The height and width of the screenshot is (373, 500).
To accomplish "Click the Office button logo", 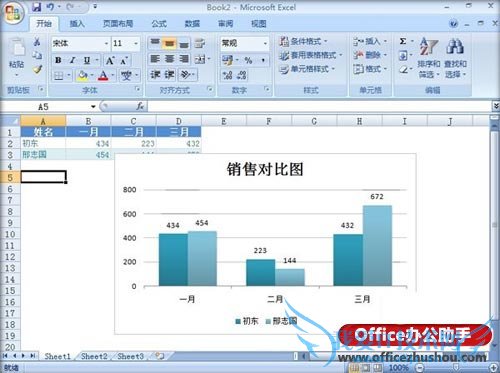I will 13,13.
